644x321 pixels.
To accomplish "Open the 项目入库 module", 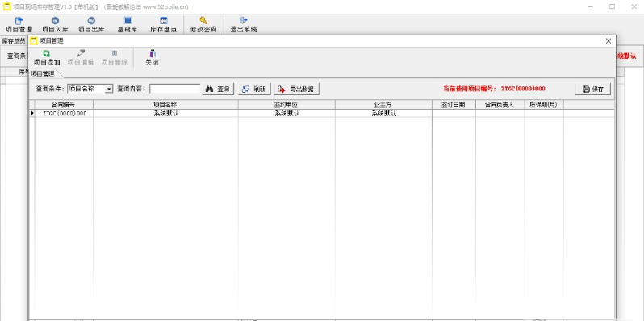I will [55, 25].
